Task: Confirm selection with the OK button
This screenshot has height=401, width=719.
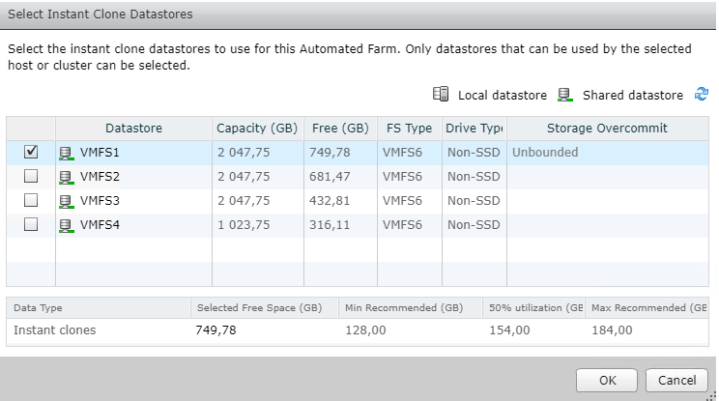Action: (x=607, y=380)
